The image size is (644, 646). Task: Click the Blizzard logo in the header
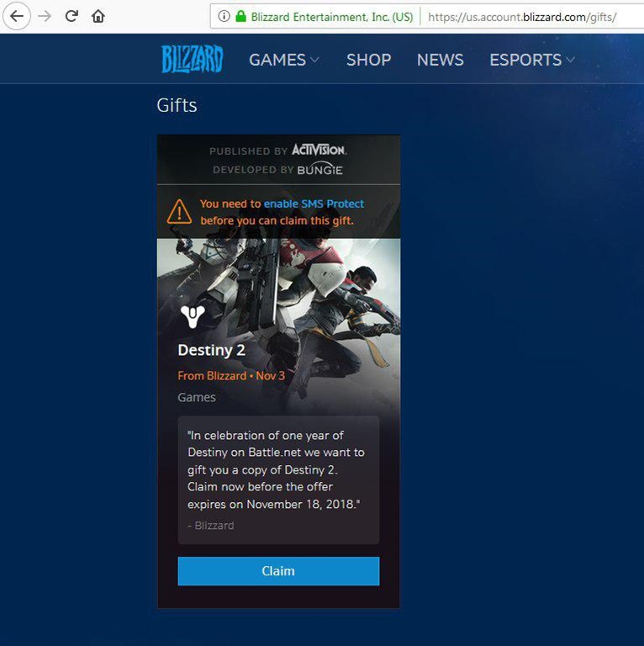tap(192, 60)
